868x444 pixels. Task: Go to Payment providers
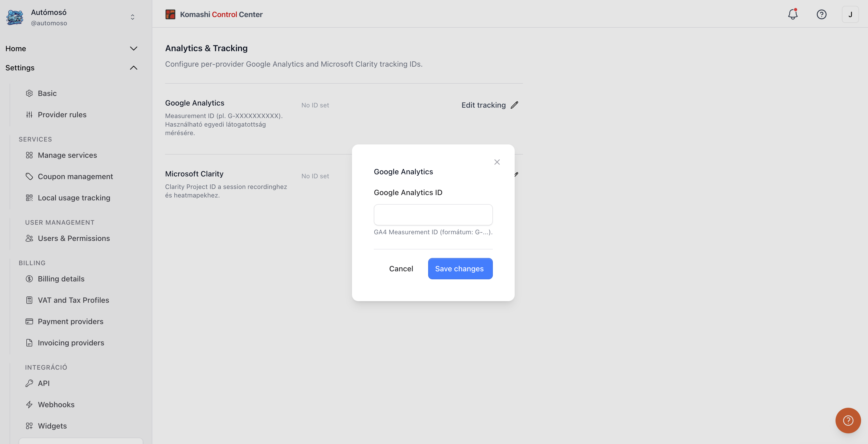pyautogui.click(x=70, y=321)
